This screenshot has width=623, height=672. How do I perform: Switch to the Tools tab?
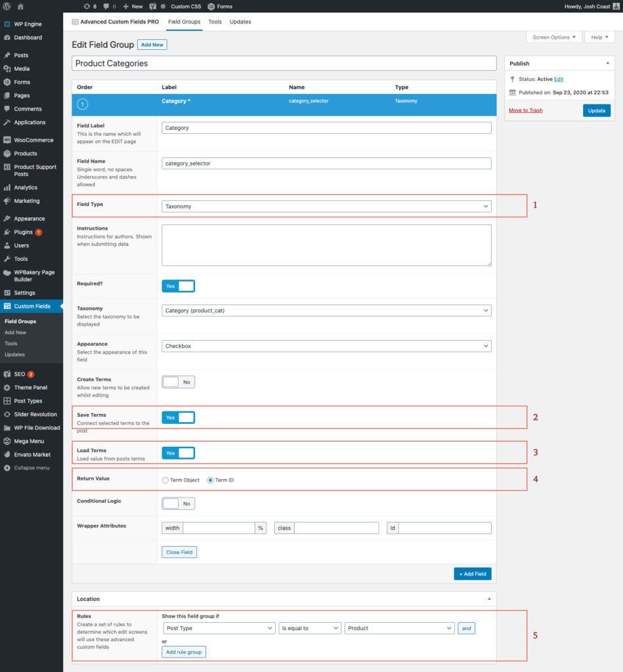pos(215,22)
